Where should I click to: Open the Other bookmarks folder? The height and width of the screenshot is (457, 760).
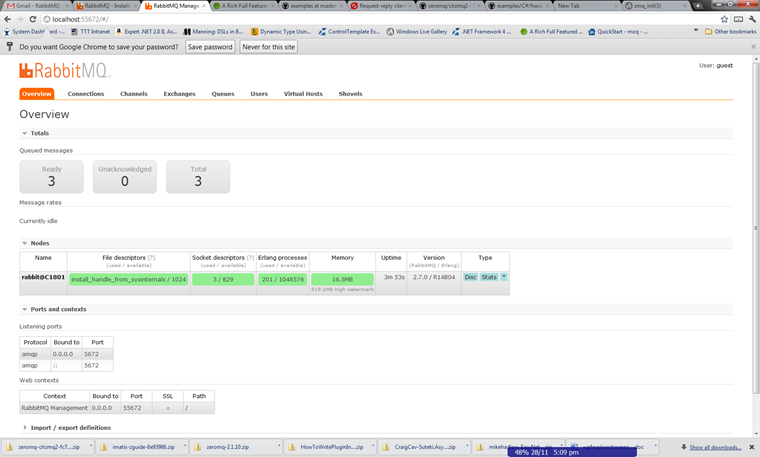[x=730, y=32]
